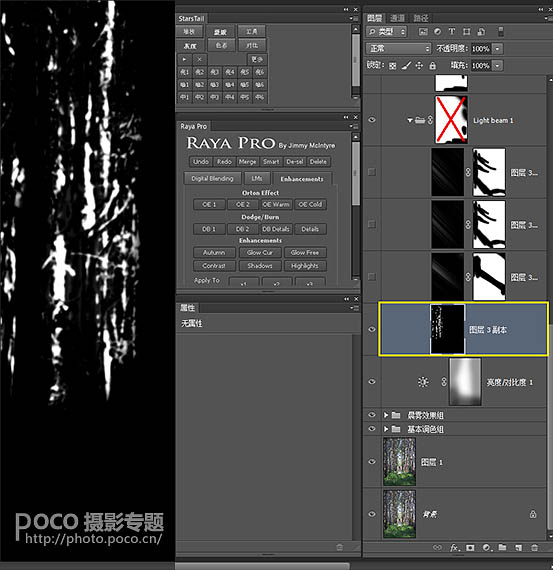The image size is (553, 570).
Task: Switch to the 通道 channels tab
Action: [397, 18]
